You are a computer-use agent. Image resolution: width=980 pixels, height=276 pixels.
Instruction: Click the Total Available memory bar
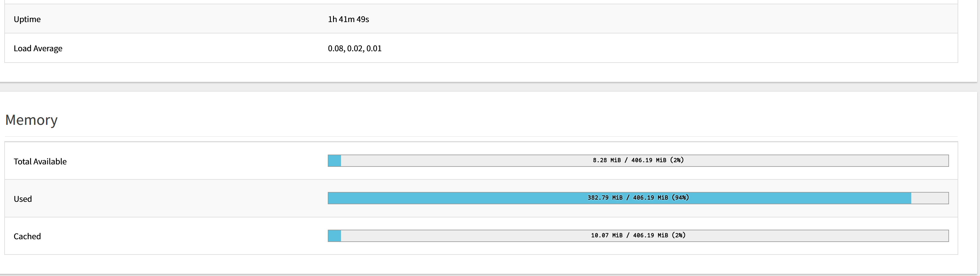coord(638,160)
